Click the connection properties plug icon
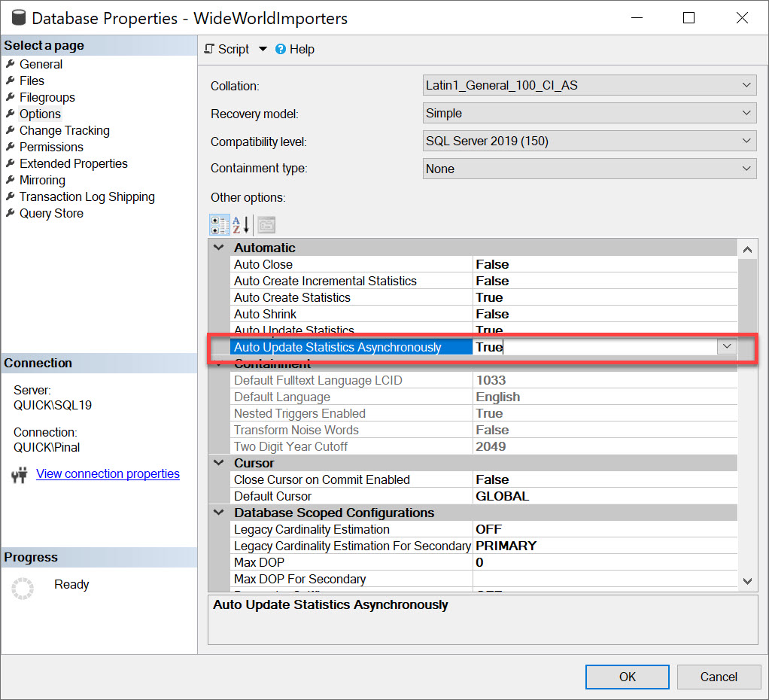 click(19, 474)
